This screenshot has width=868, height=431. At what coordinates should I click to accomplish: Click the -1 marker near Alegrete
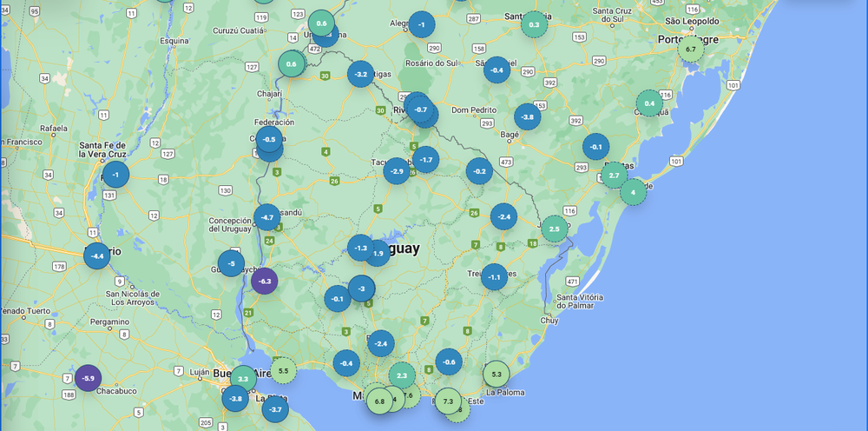click(x=422, y=24)
